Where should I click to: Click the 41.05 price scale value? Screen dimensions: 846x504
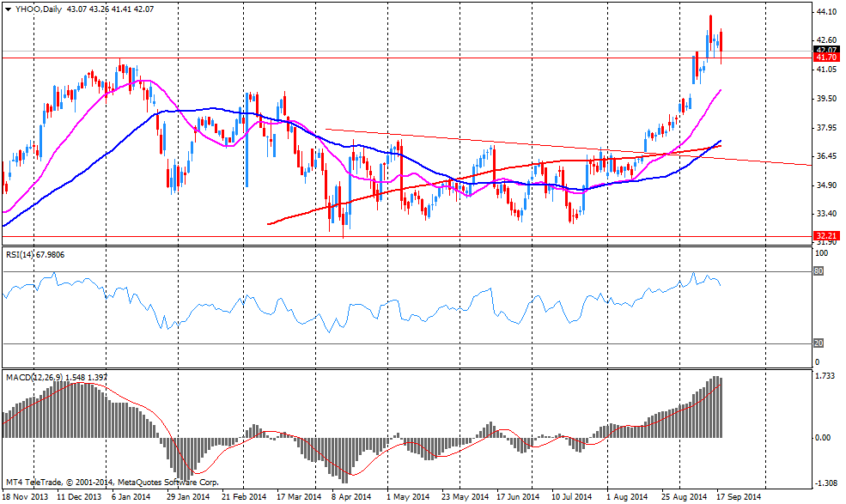[x=826, y=70]
